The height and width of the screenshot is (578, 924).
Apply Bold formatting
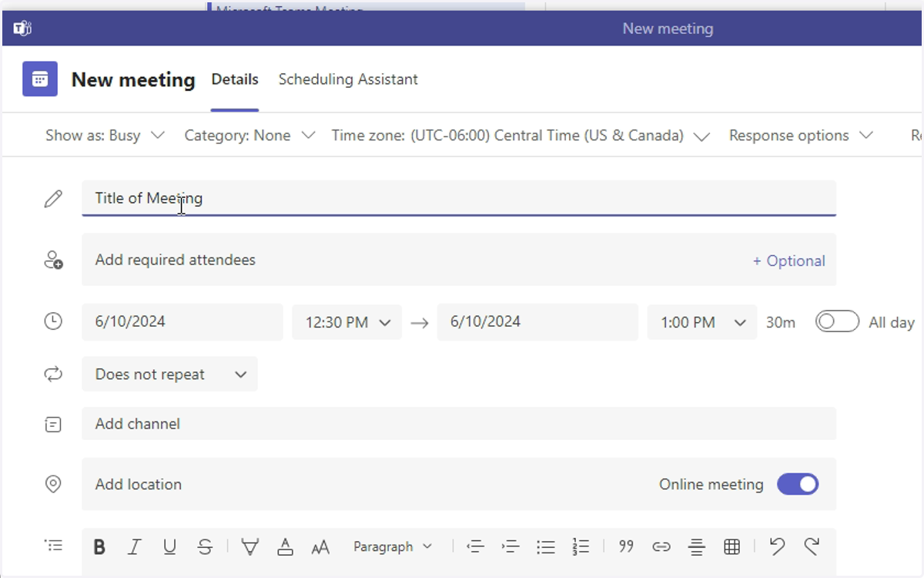click(x=99, y=547)
